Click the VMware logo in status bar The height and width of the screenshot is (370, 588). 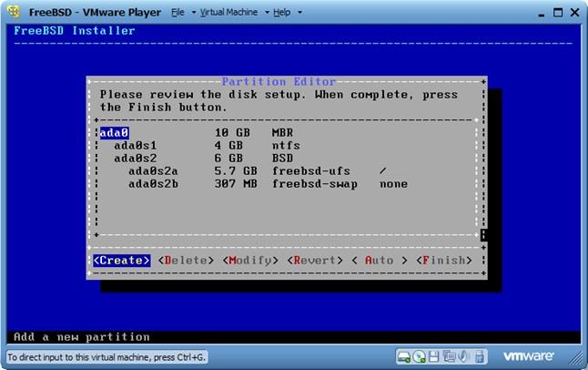pyautogui.click(x=529, y=356)
